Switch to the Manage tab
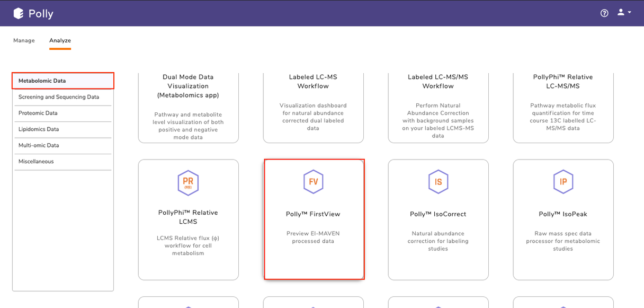Viewport: 644px width, 308px height. tap(24, 40)
